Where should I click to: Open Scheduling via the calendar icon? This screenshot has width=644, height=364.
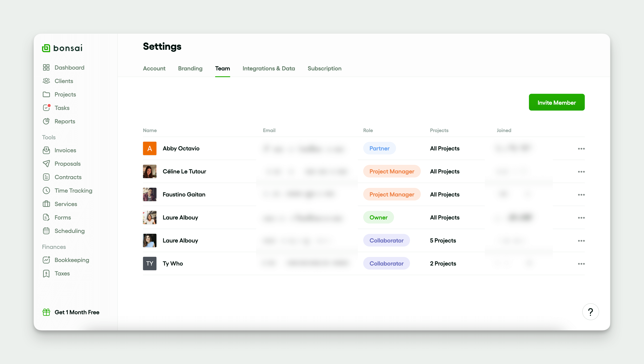click(x=46, y=231)
